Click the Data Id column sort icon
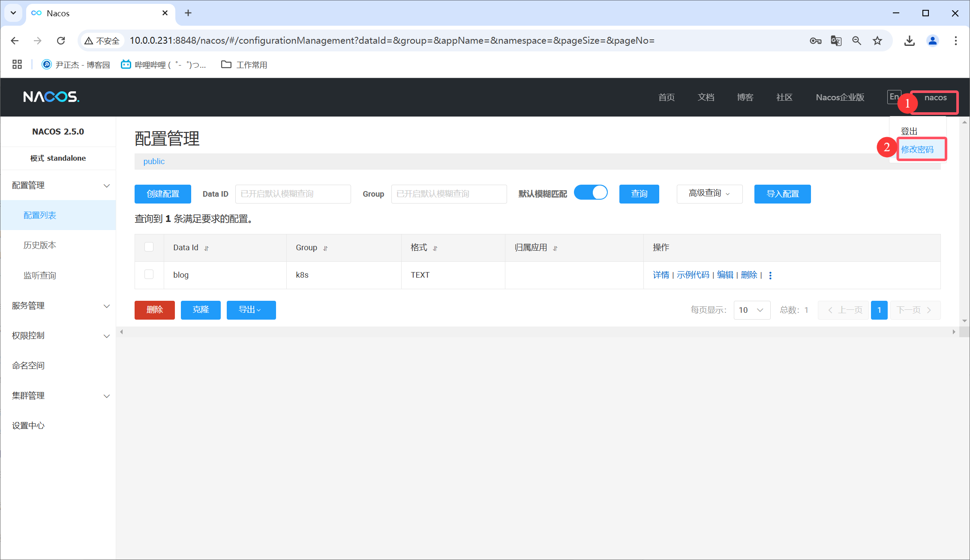This screenshot has width=970, height=560. click(207, 248)
